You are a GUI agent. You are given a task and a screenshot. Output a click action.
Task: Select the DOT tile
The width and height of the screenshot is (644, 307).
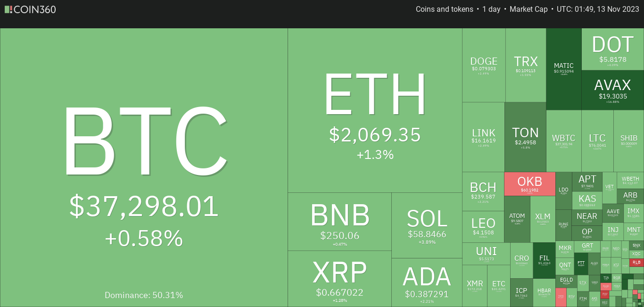click(x=613, y=49)
